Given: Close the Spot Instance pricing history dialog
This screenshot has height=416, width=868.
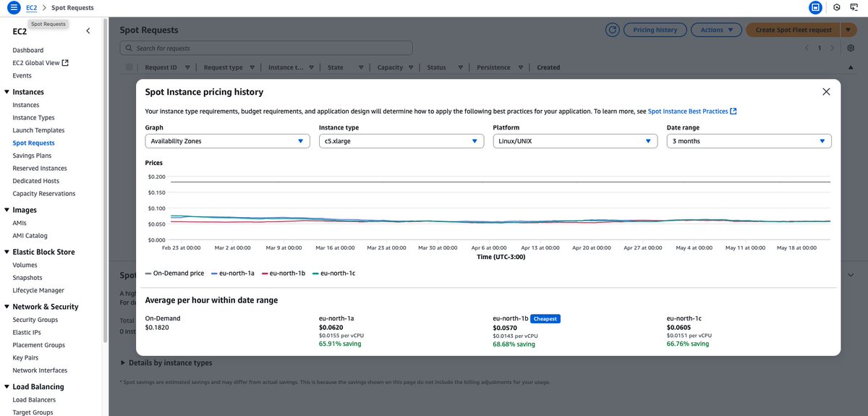Looking at the screenshot, I should point(827,92).
